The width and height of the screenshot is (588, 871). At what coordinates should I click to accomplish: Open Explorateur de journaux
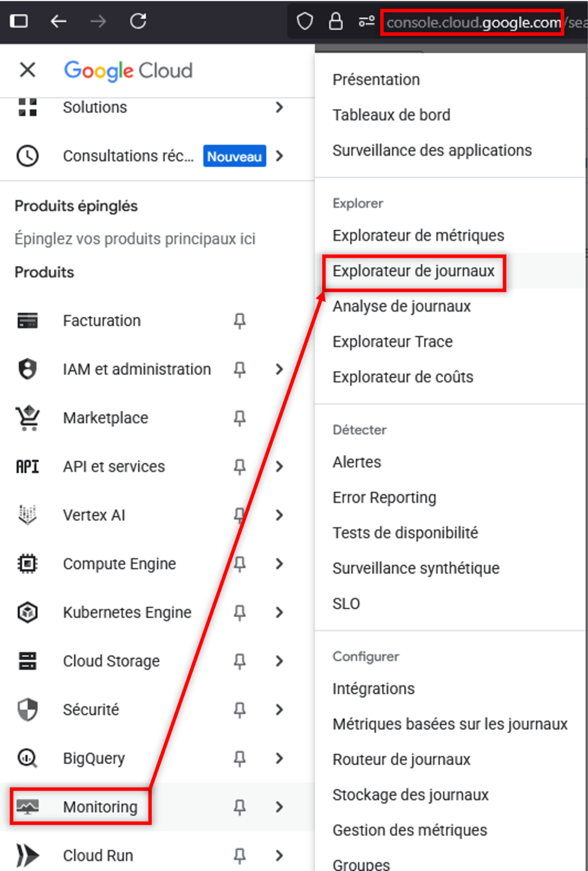[413, 271]
